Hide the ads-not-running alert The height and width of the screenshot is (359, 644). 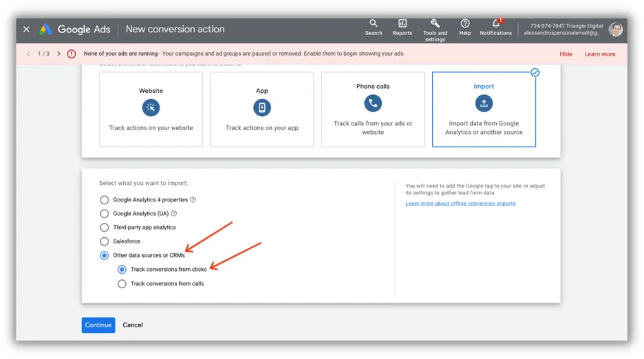pos(566,54)
